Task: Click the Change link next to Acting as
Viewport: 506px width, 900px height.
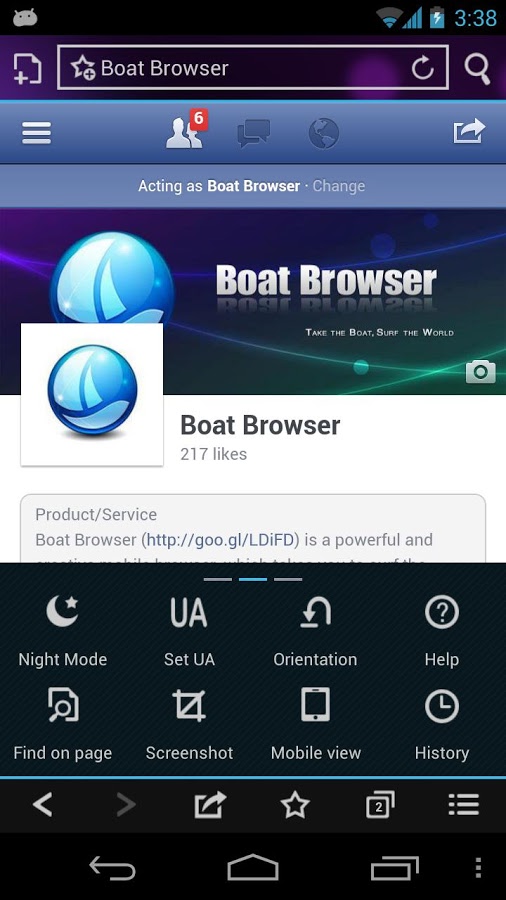Action: (x=338, y=186)
